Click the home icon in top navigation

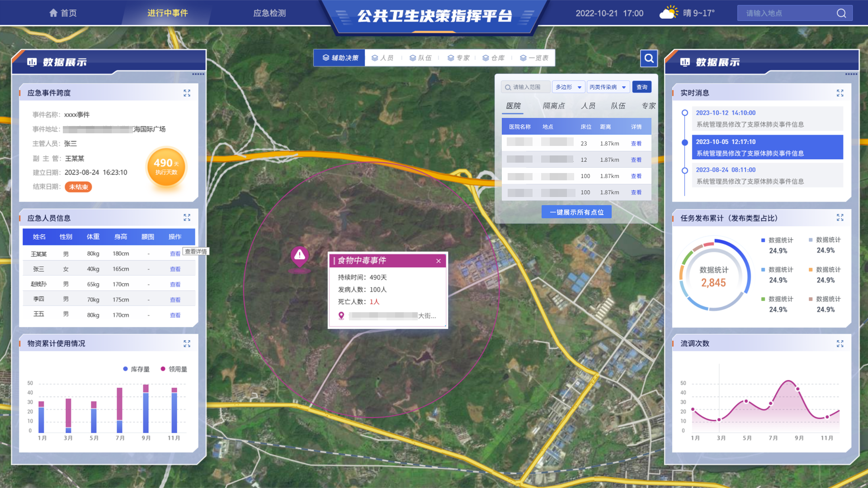[x=53, y=13]
